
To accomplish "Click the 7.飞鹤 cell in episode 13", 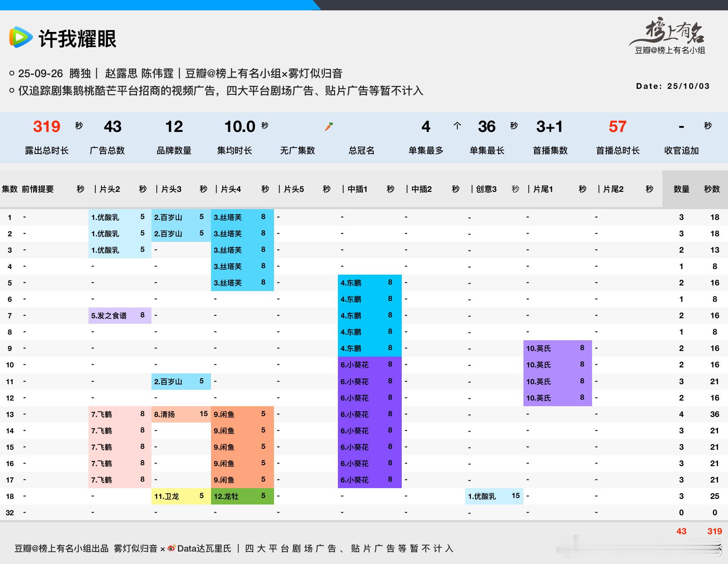I will [120, 414].
